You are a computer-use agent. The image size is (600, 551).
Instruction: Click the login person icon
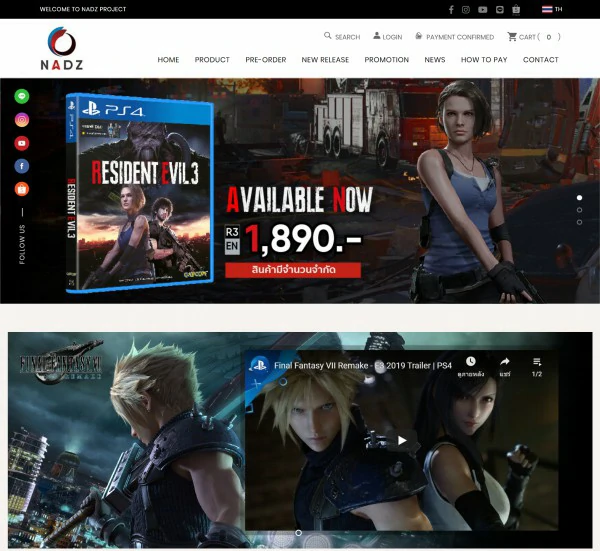(x=377, y=36)
